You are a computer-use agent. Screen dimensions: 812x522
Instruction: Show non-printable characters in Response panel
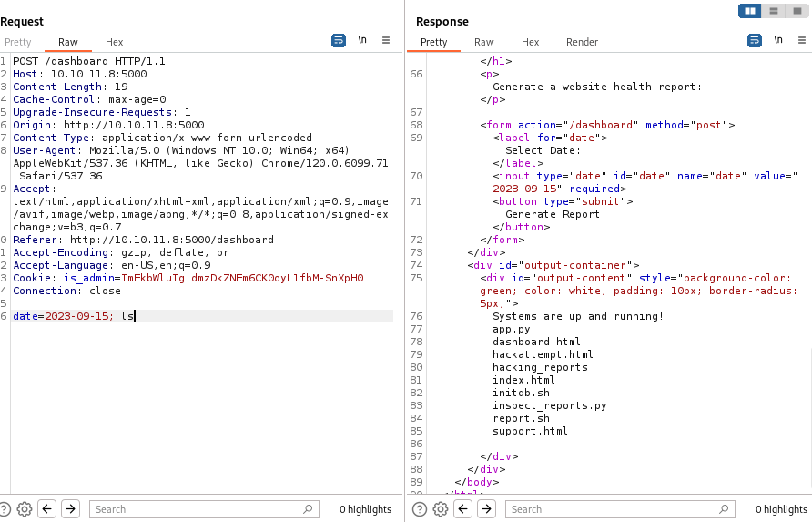click(778, 40)
